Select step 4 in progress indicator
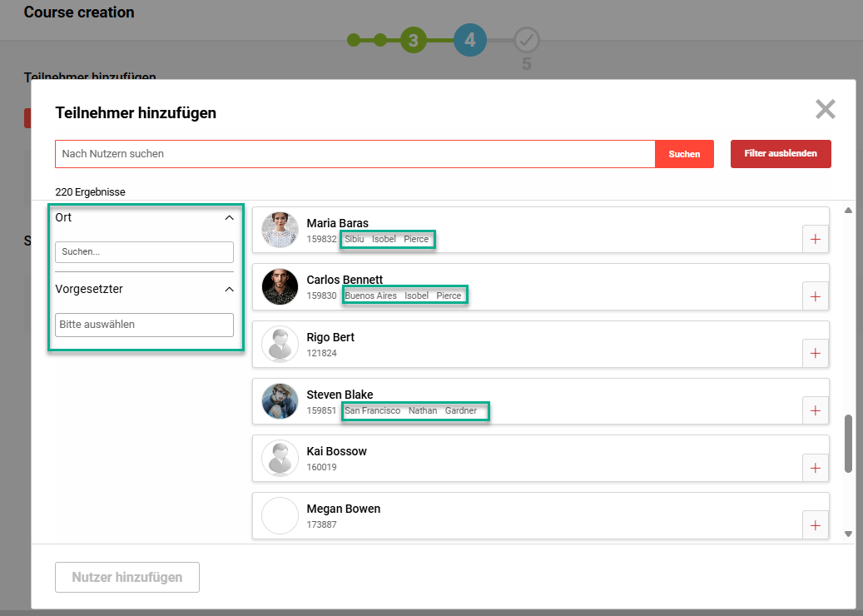The image size is (863, 616). tap(469, 40)
